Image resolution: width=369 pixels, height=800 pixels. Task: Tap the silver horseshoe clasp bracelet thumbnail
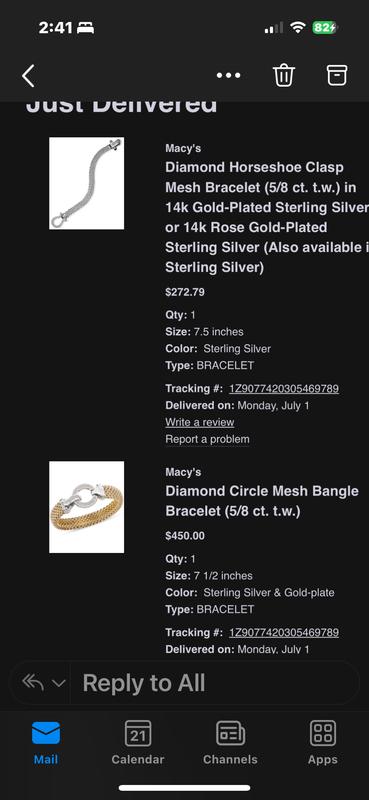click(86, 183)
